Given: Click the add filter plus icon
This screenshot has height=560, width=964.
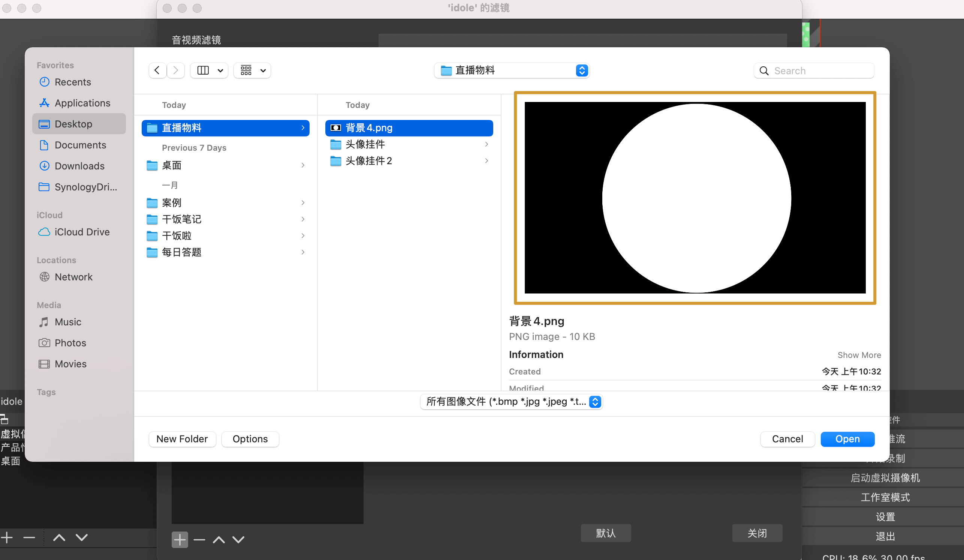Looking at the screenshot, I should tap(180, 540).
